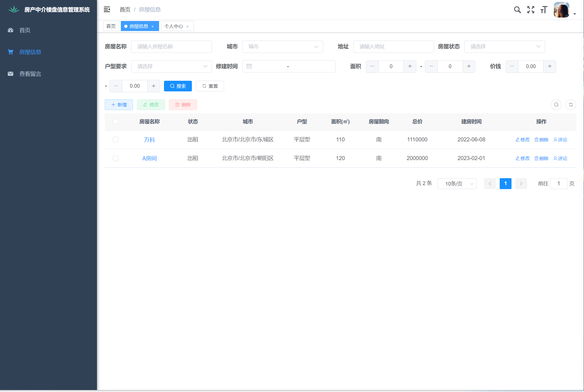Open the header search magnifier icon

click(517, 10)
